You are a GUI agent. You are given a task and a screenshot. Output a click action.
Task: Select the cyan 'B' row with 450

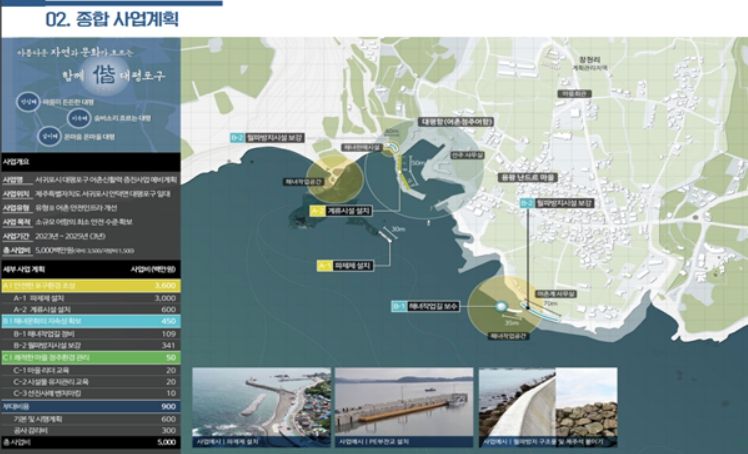[x=91, y=321]
